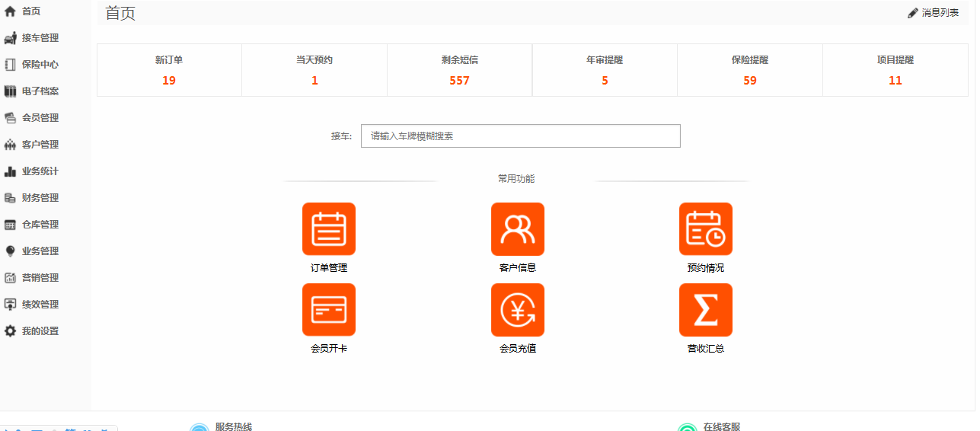Click the home icon for 首页
The height and width of the screenshot is (431, 980).
[10, 11]
